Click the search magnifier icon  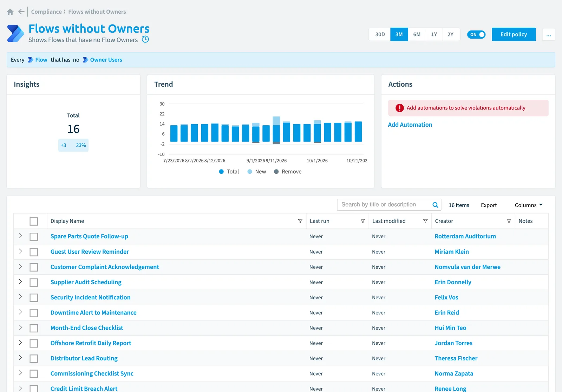tap(435, 205)
